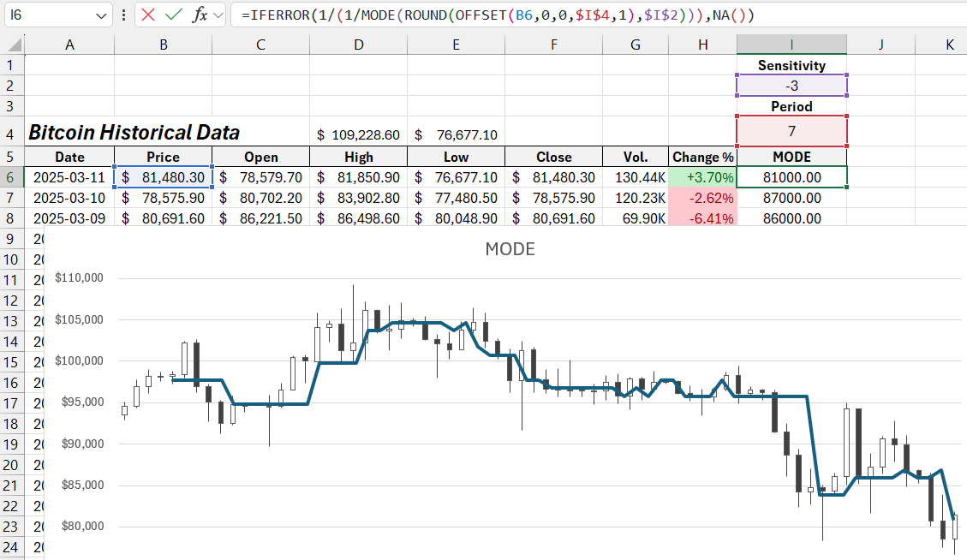The image size is (967, 560).
Task: Select row 6 header
Action: coord(12,177)
